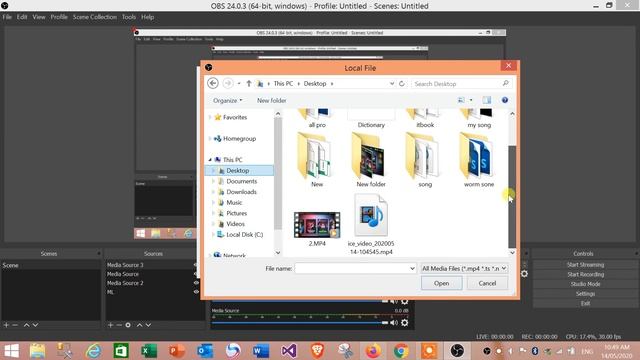Viewport: 640px width, 360px height.
Task: Click the forward navigation arrow in dialog
Action: pyautogui.click(x=228, y=83)
